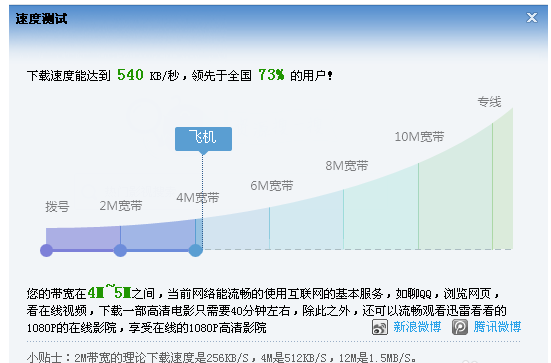Image resolution: width=551 pixels, height=363 pixels.
Task: Select the 6M宽带 label
Action: (x=272, y=186)
